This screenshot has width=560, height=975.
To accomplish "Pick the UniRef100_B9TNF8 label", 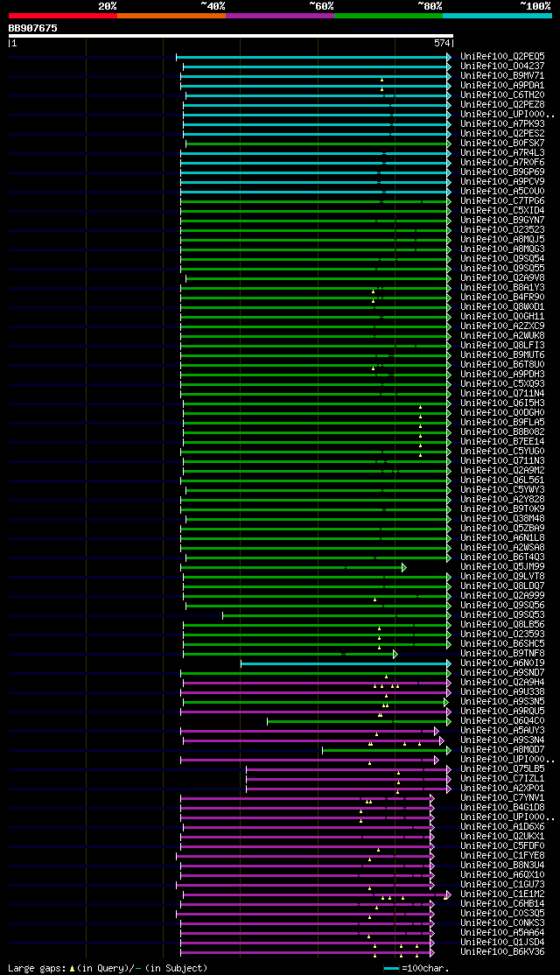I will [x=502, y=654].
